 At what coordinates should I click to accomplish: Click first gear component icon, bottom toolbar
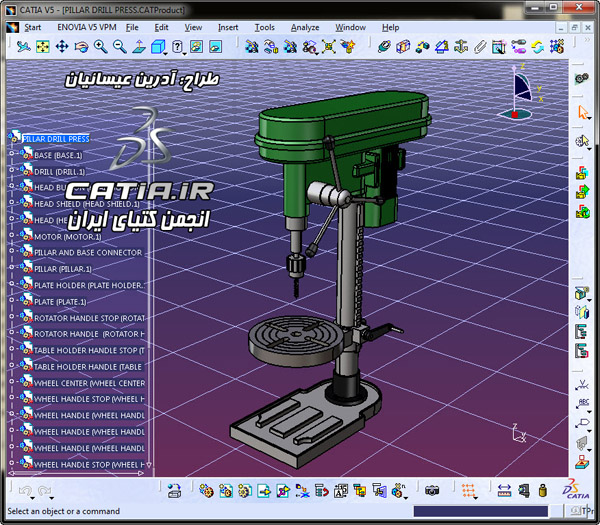206,491
